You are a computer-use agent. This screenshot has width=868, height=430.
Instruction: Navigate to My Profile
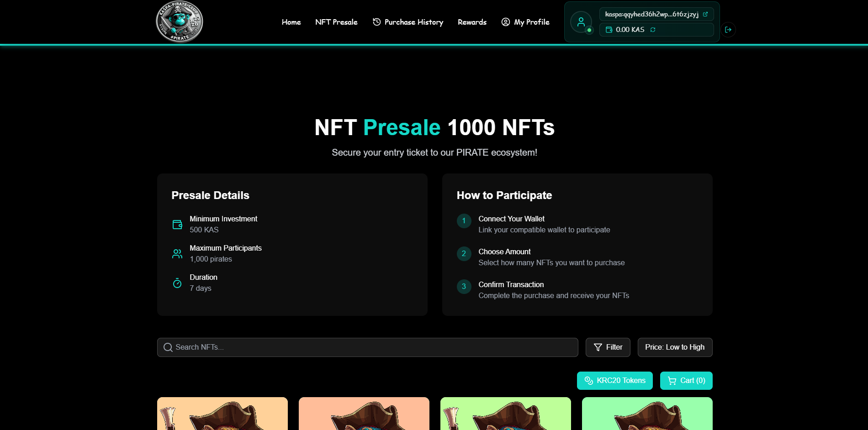pos(525,22)
